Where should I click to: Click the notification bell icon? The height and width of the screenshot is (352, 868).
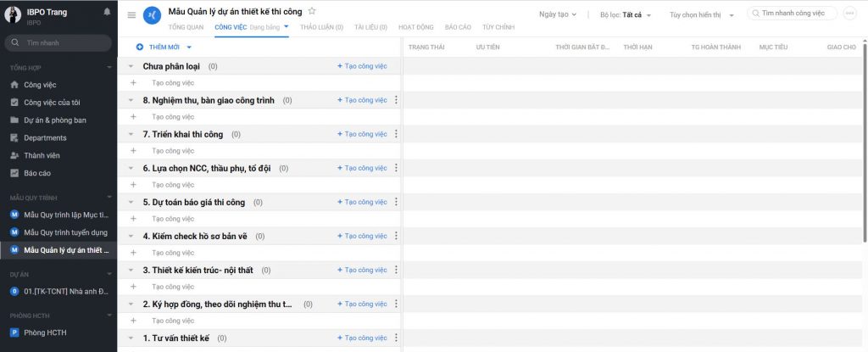pos(107,12)
